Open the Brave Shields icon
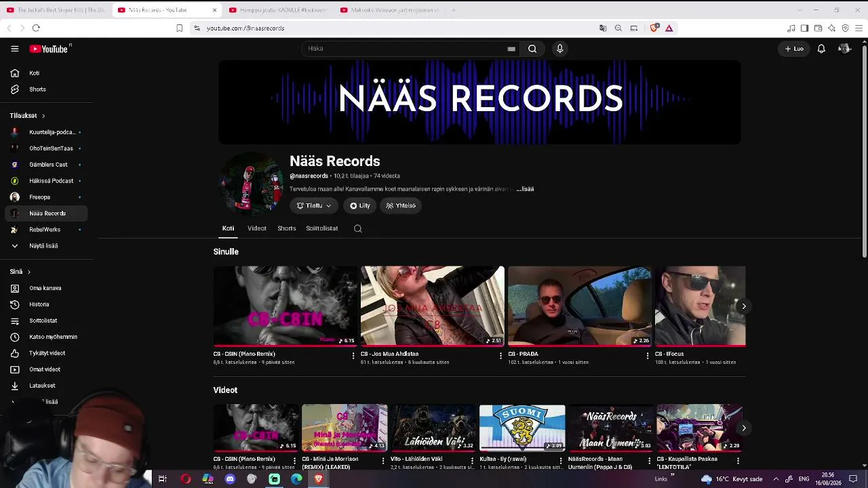 (654, 28)
